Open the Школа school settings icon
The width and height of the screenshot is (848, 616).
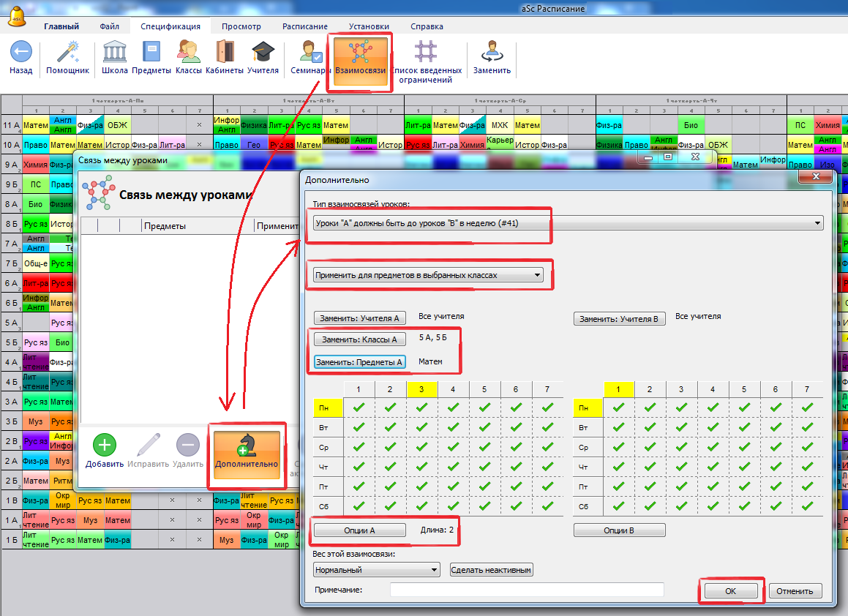pyautogui.click(x=115, y=53)
